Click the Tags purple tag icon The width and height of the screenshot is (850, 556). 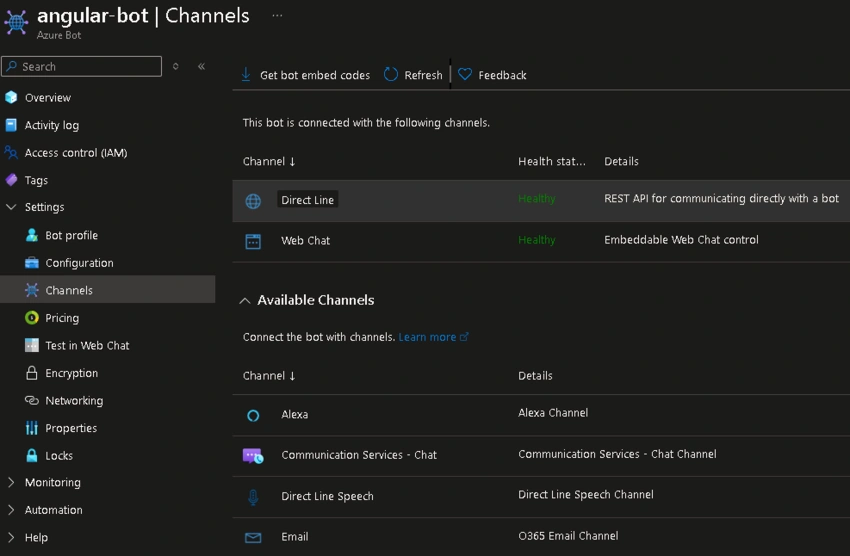coord(11,180)
